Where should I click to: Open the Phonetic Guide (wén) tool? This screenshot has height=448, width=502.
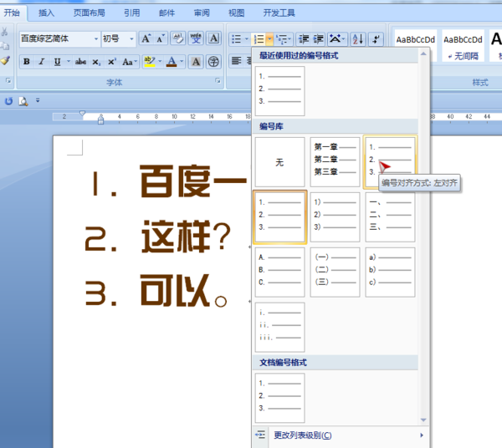point(196,38)
